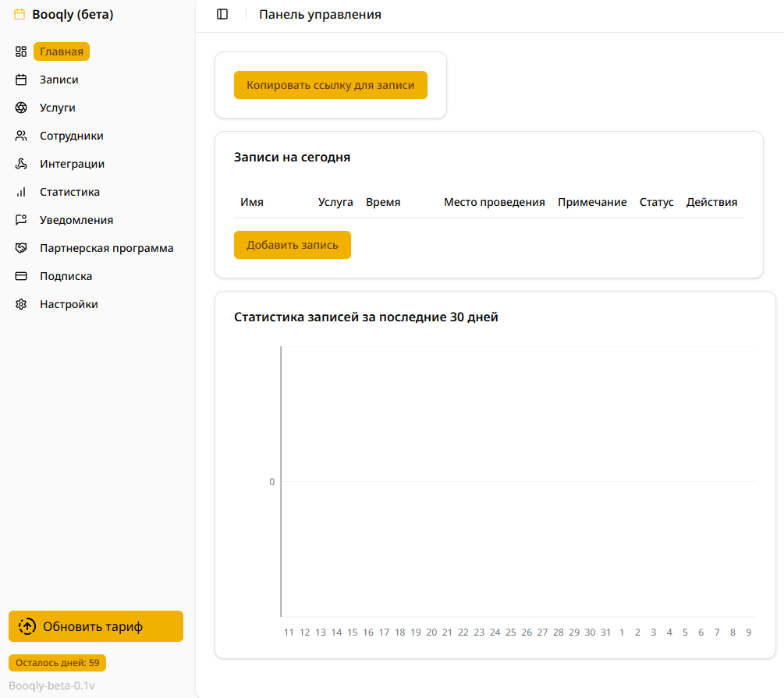The width and height of the screenshot is (784, 698).
Task: Click the Статистика bar chart icon
Action: [21, 192]
